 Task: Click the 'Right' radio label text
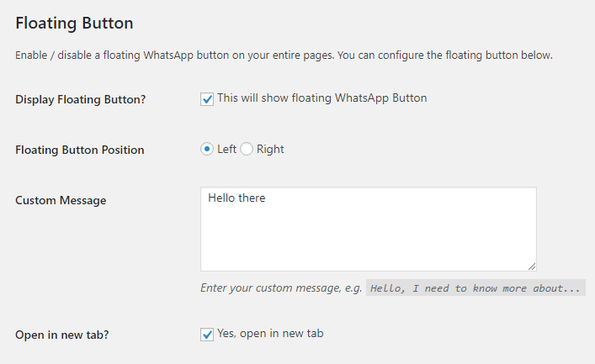tap(270, 150)
